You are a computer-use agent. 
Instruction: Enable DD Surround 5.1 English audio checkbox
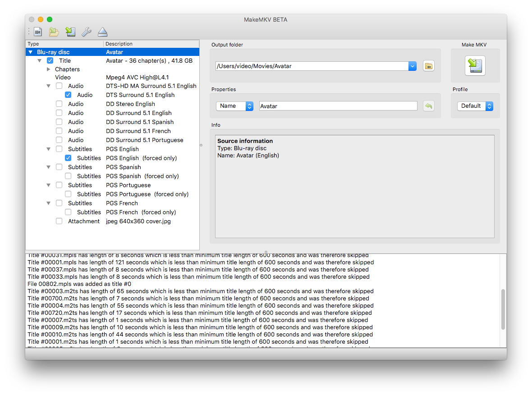coord(59,113)
